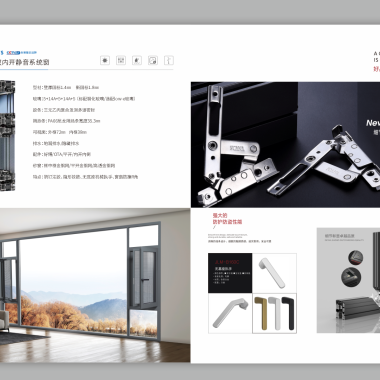The width and height of the screenshot is (380, 380).
Task: Click the lower circular profile detail inset
Action: click(x=351, y=277)
